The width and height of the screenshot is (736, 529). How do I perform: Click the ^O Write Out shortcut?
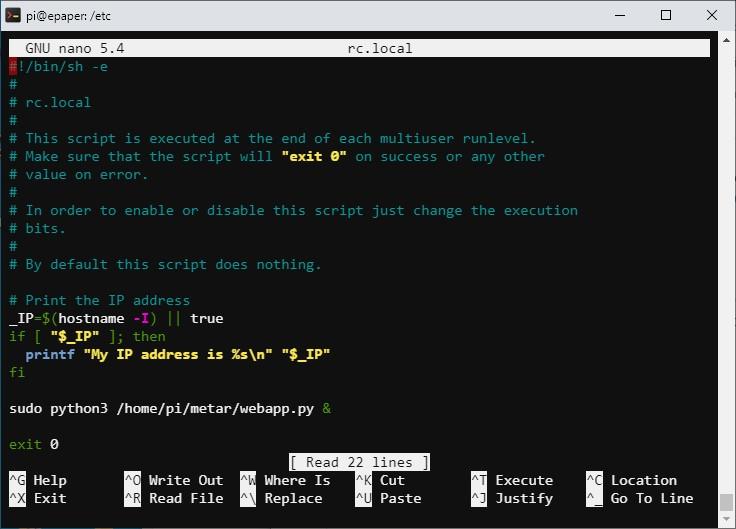click(174, 480)
